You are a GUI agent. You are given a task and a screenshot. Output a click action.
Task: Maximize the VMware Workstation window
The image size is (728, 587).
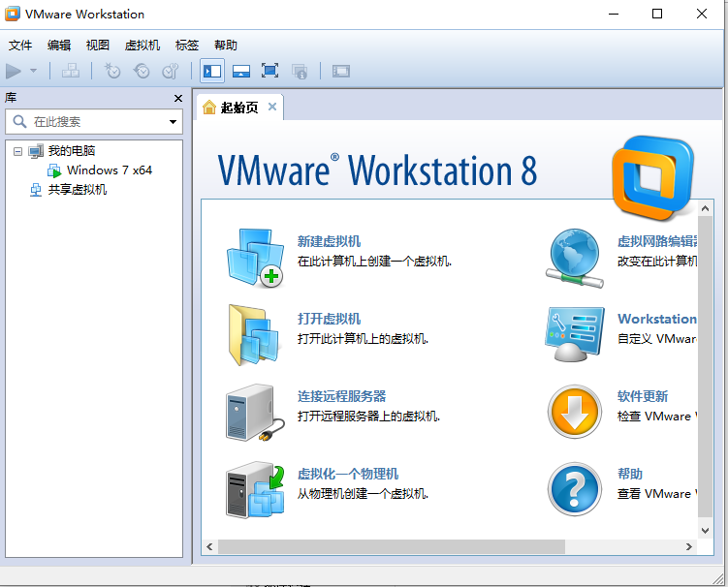coord(657,14)
